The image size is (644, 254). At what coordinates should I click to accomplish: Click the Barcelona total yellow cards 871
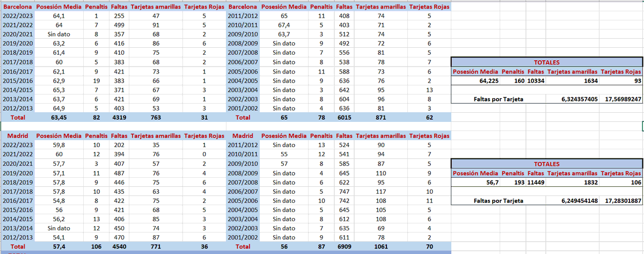381,117
